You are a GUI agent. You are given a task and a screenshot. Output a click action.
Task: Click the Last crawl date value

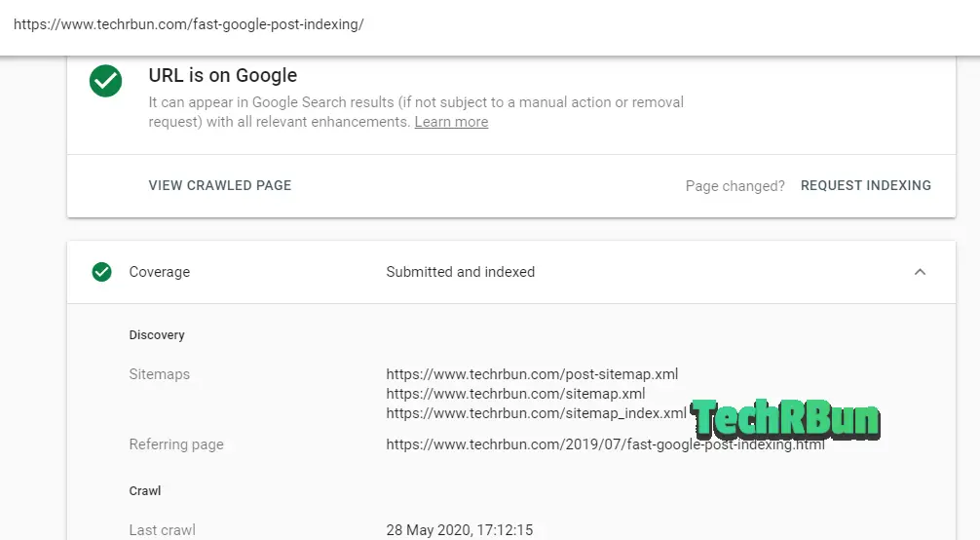click(460, 530)
